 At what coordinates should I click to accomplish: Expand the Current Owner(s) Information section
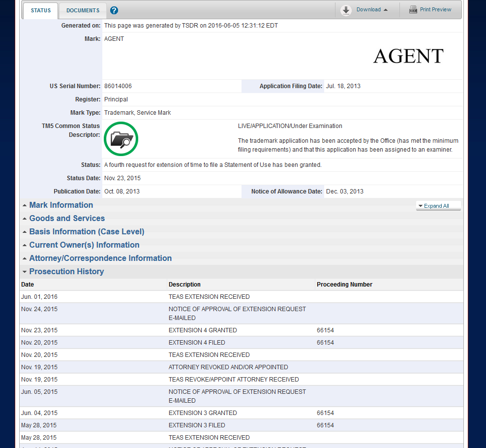click(24, 245)
